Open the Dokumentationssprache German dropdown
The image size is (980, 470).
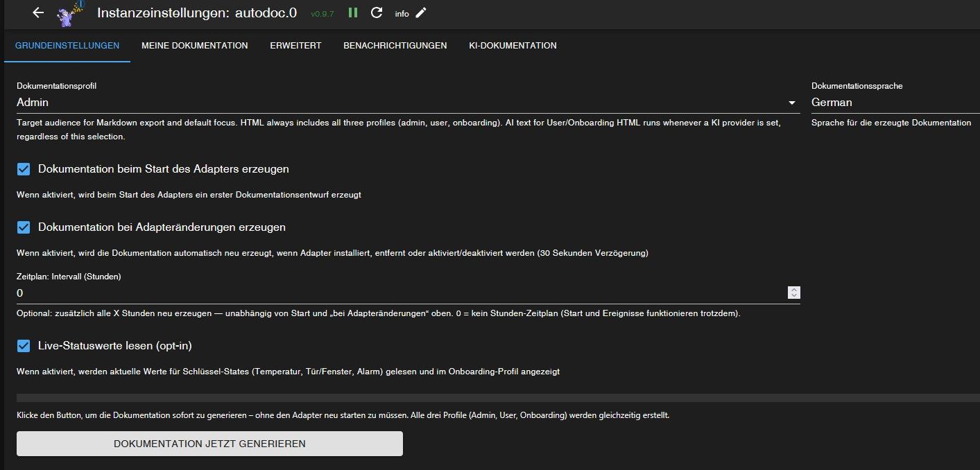(895, 103)
